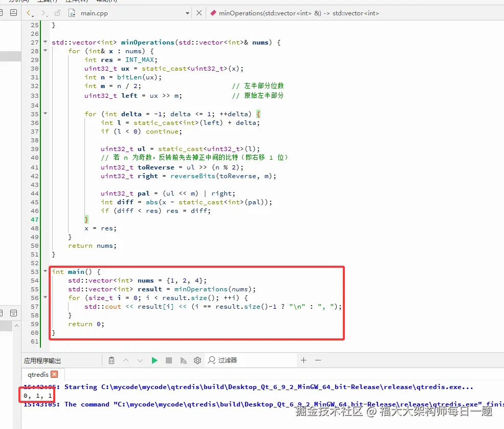The height and width of the screenshot is (429, 504).
Task: Click the comment 左半部分位数 on line 32
Action: [264, 86]
